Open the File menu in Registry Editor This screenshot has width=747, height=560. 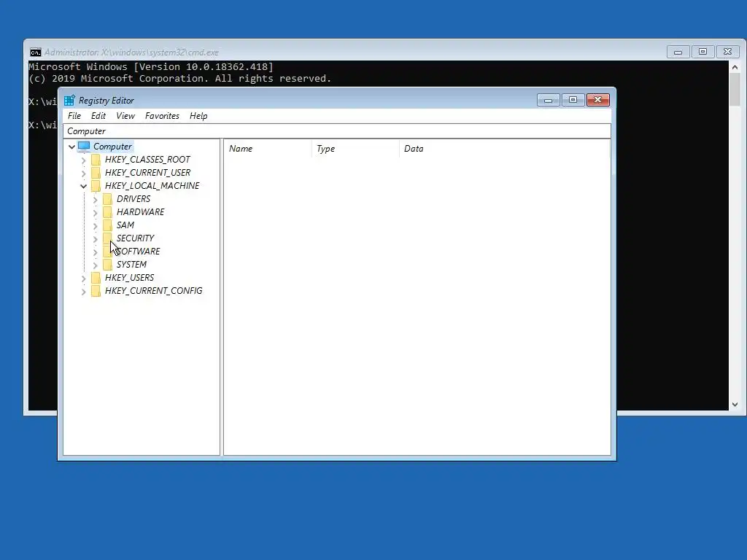pyautogui.click(x=74, y=116)
